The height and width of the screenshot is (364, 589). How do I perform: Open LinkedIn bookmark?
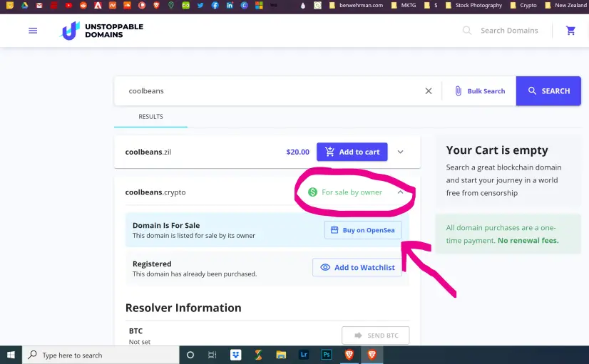click(x=230, y=5)
